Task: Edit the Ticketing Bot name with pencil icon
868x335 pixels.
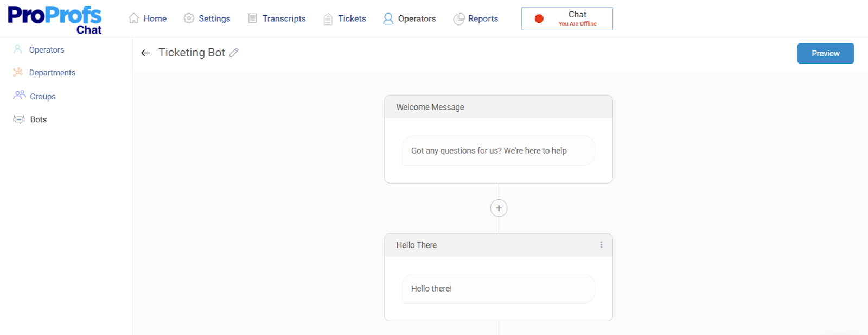Action: pos(234,53)
